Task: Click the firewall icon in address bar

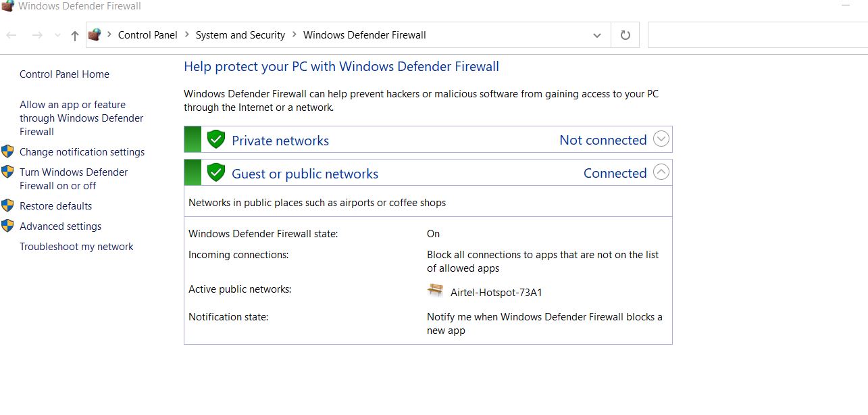Action: (95, 34)
